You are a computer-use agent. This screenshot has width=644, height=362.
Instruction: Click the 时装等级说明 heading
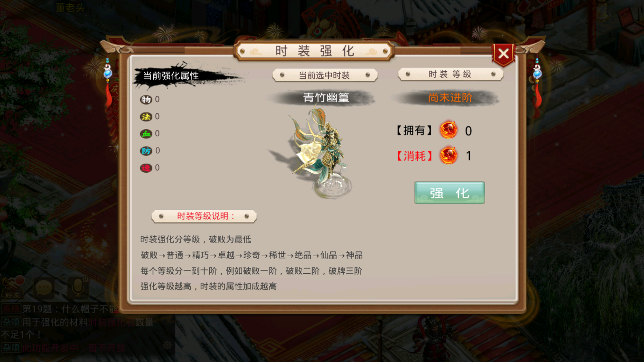coord(204,216)
